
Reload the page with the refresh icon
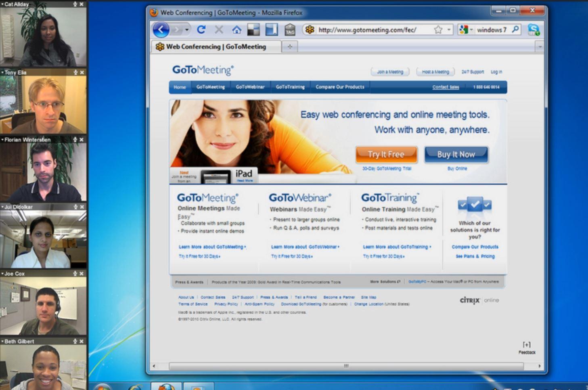click(201, 29)
